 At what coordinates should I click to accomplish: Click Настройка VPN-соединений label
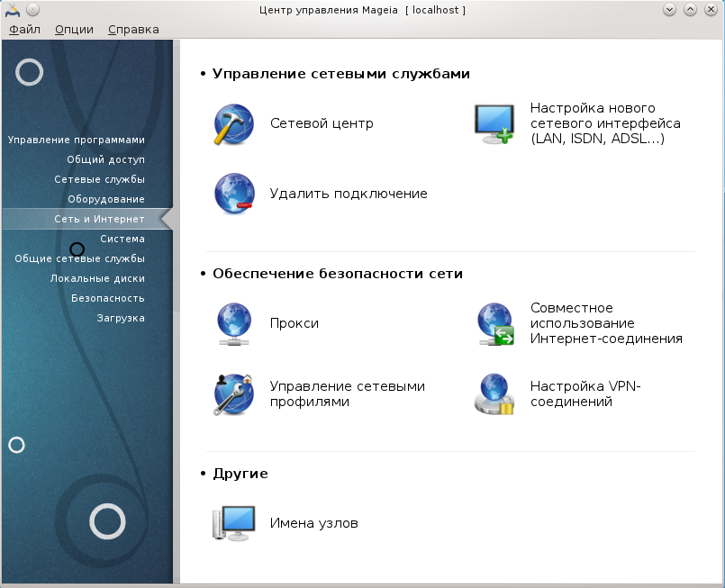(x=585, y=394)
